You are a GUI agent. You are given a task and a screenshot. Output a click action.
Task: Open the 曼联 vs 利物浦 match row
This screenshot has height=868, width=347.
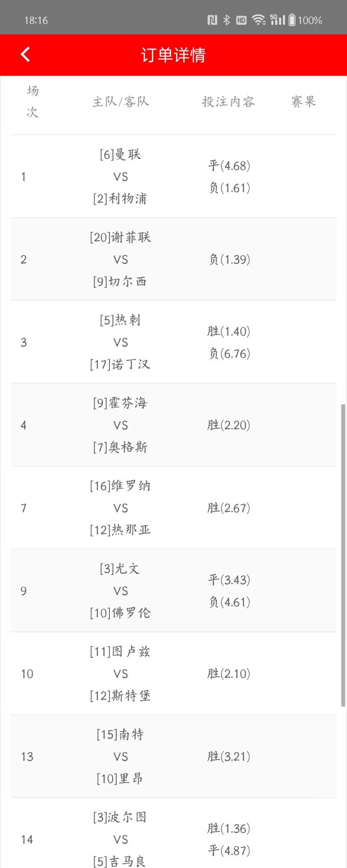point(174,176)
